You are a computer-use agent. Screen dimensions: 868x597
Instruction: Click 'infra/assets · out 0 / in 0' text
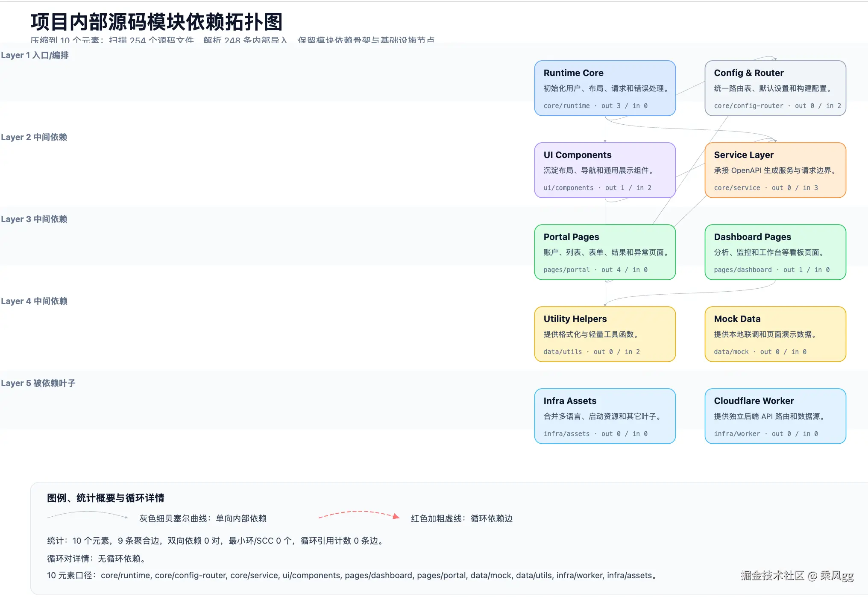[595, 434]
